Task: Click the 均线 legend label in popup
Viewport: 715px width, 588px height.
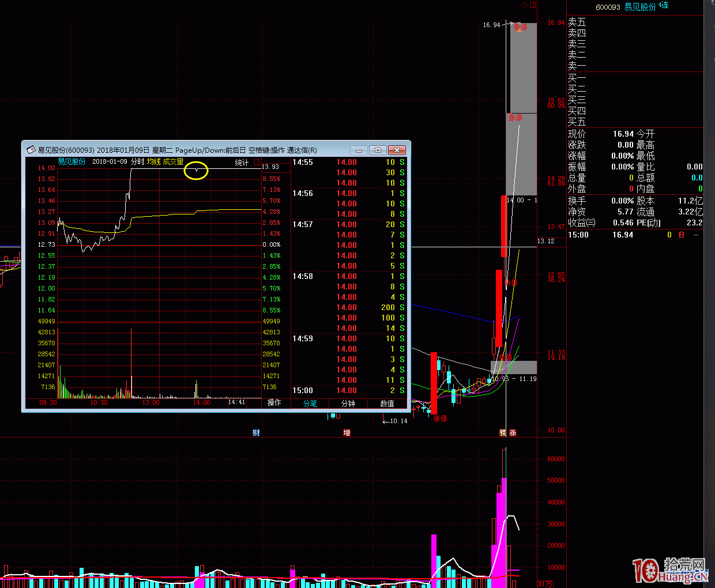Action: [153, 161]
